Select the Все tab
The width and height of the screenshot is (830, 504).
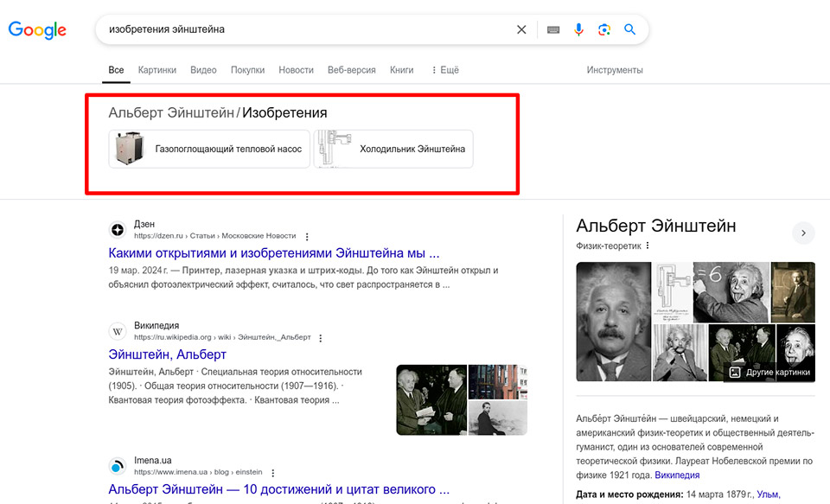tap(116, 70)
